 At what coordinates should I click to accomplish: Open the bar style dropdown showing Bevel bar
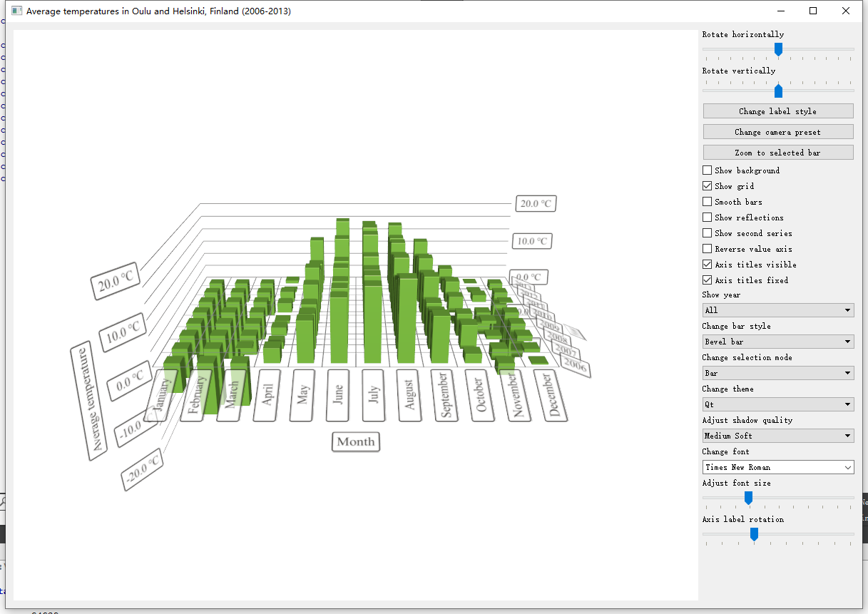point(778,342)
